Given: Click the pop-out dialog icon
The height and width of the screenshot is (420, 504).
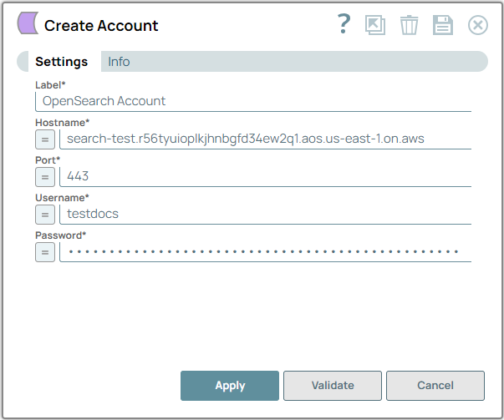Looking at the screenshot, I should 375,25.
